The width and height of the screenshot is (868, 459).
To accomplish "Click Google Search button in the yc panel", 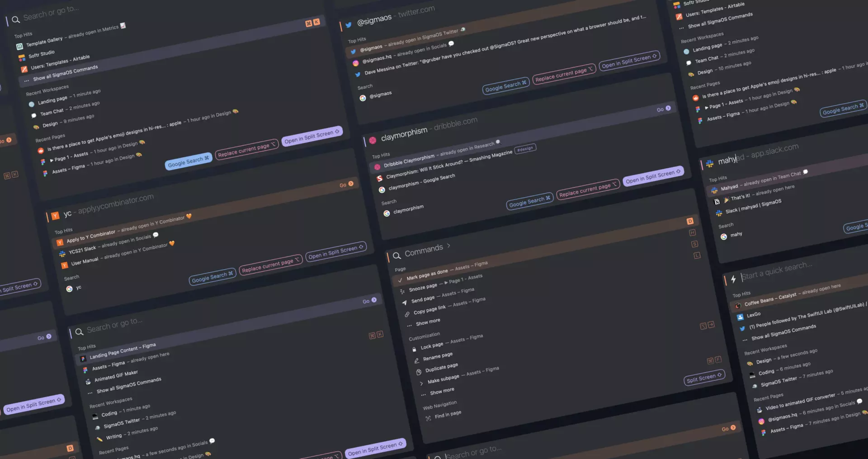I will tap(212, 277).
